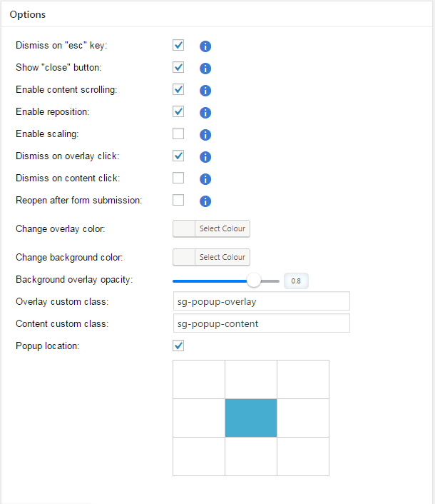This screenshot has width=435, height=504.
Task: Open info icon for Enable content scrolling
Action: [x=205, y=91]
